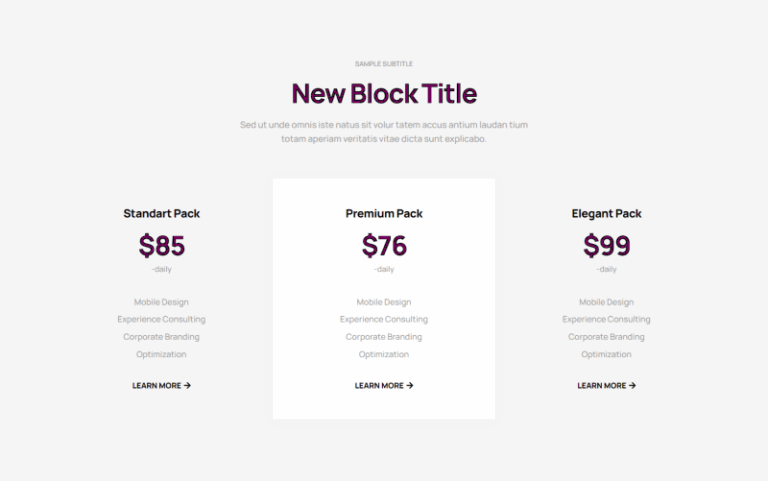Select the Elegant Pack heading
This screenshot has height=481, width=768.
606,214
